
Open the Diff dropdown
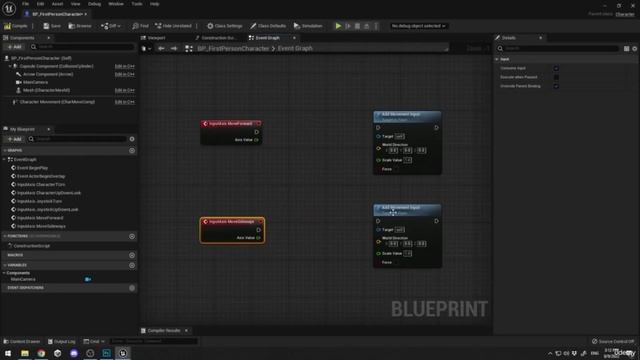click(111, 26)
